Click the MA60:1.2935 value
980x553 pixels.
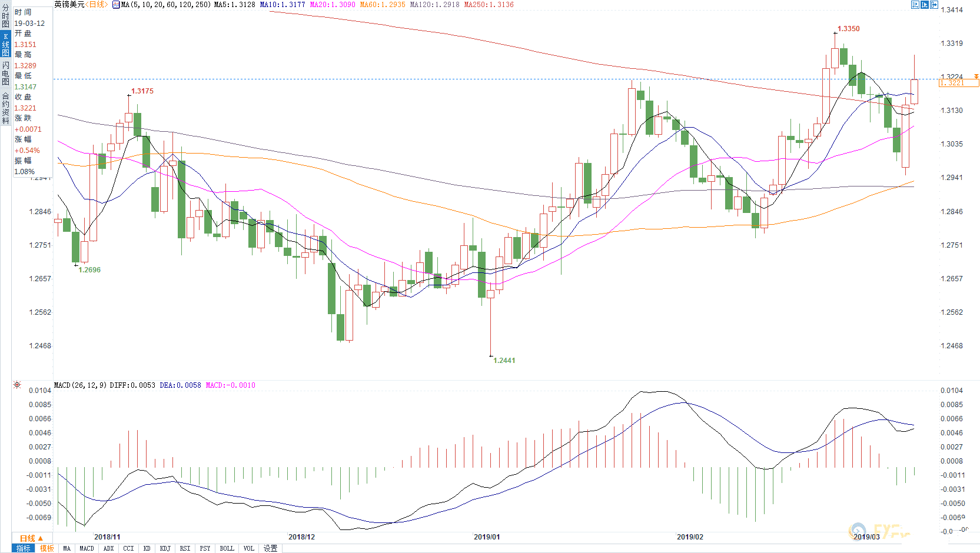[383, 5]
